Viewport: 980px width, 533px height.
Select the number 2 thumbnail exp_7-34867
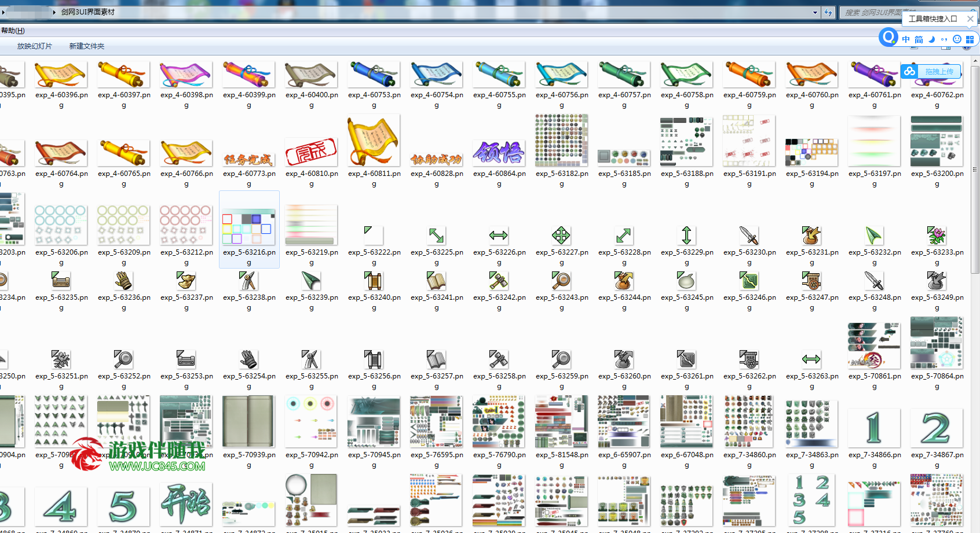pyautogui.click(x=937, y=428)
